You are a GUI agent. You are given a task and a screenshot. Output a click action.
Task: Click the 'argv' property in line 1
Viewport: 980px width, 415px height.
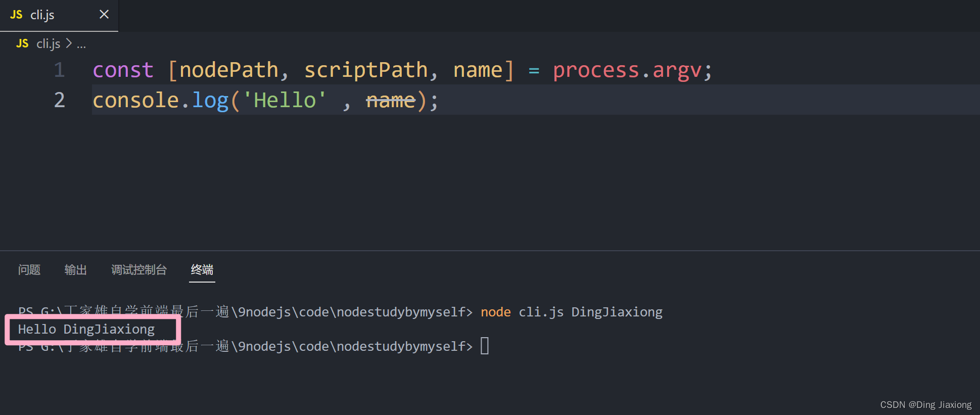tap(677, 71)
